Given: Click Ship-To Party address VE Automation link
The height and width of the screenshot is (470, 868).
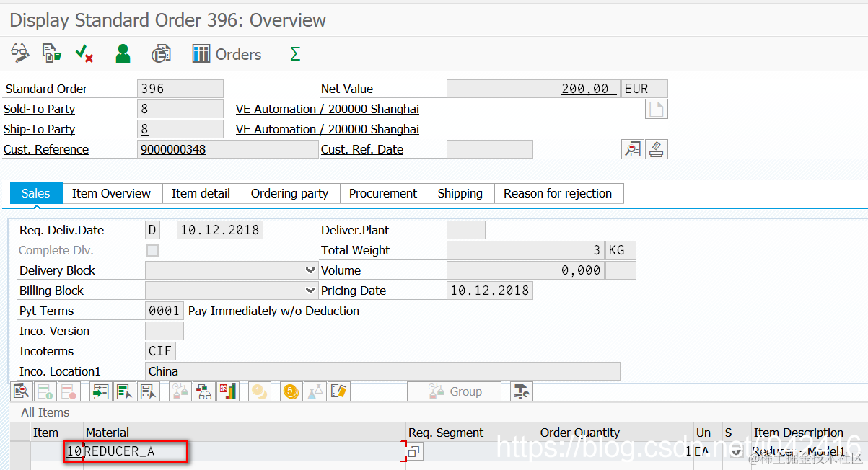Looking at the screenshot, I should [328, 129].
